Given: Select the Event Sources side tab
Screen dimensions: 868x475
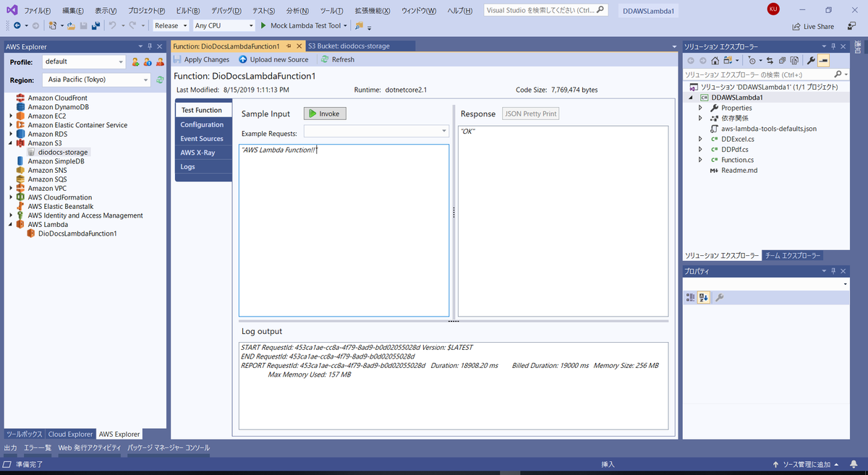Looking at the screenshot, I should [203, 139].
